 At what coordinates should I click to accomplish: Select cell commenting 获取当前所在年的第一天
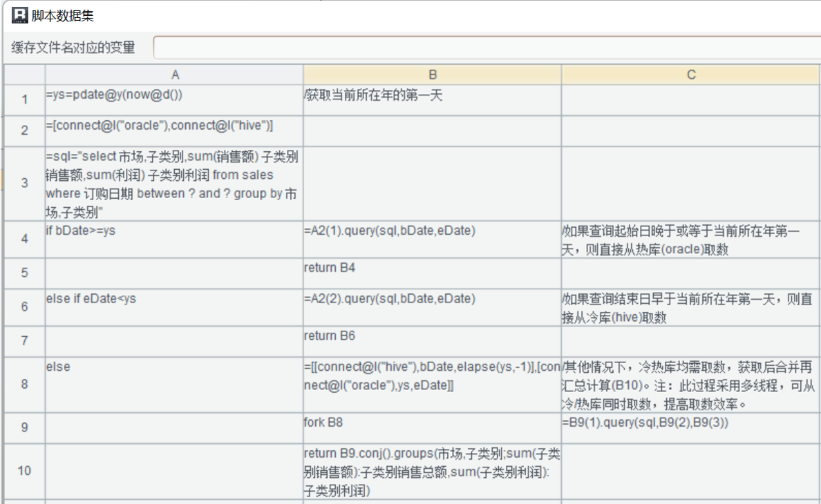tap(432, 100)
